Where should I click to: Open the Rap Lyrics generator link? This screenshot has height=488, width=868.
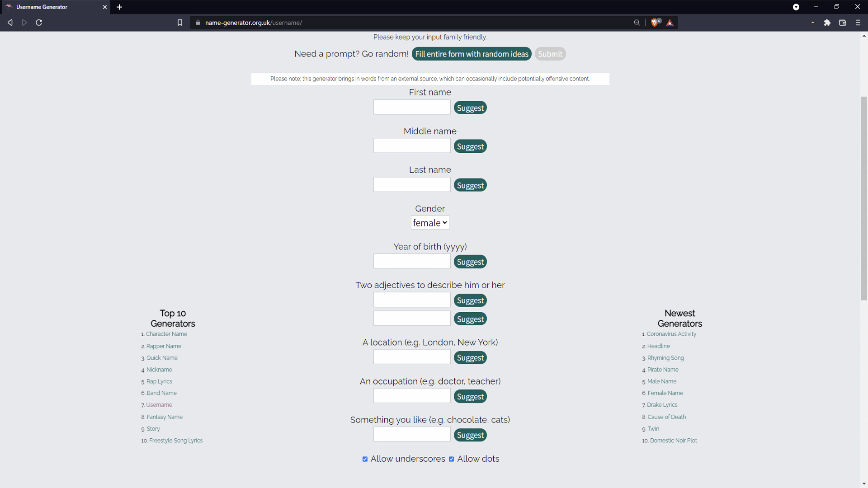click(x=159, y=381)
